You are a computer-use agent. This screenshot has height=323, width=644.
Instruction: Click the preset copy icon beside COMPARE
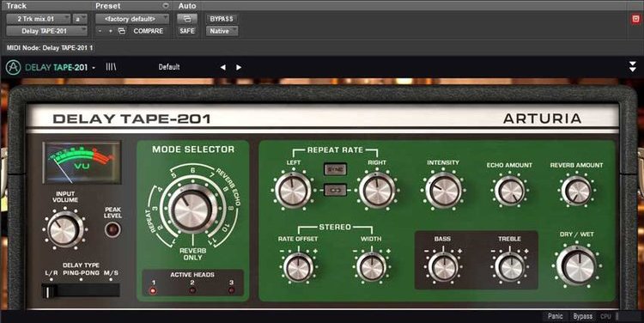click(122, 31)
